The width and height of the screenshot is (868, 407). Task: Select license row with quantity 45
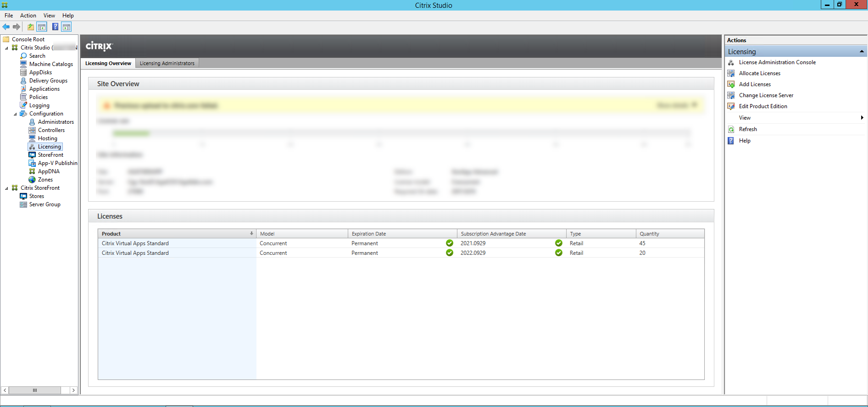coord(401,243)
